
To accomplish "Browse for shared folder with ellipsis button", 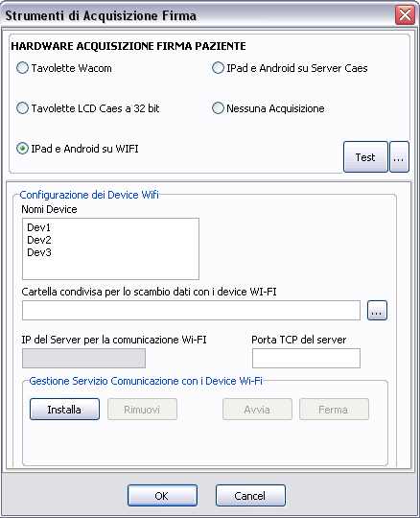I will point(377,310).
